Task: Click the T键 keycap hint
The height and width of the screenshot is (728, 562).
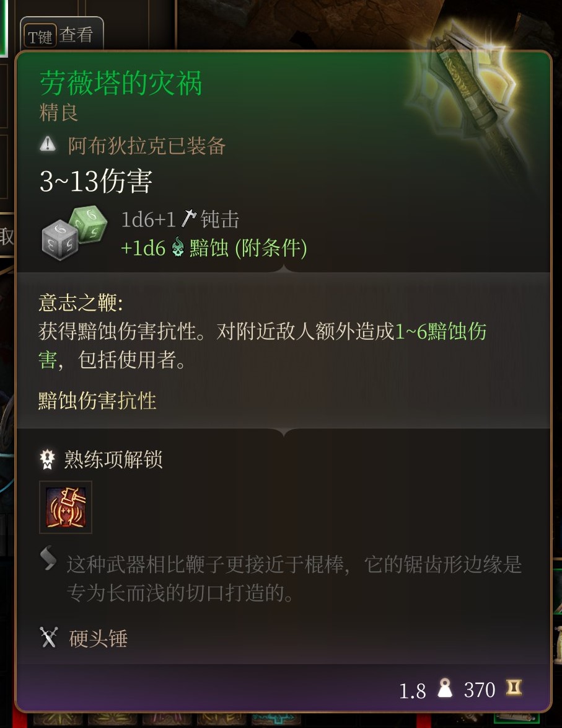Action: 40,37
